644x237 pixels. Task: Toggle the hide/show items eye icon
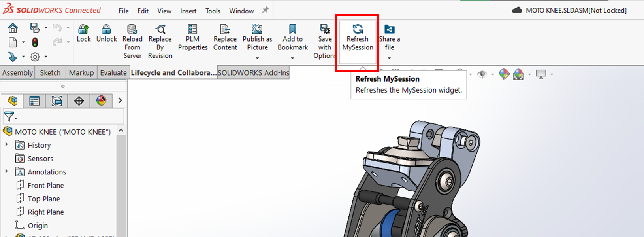pos(482,74)
